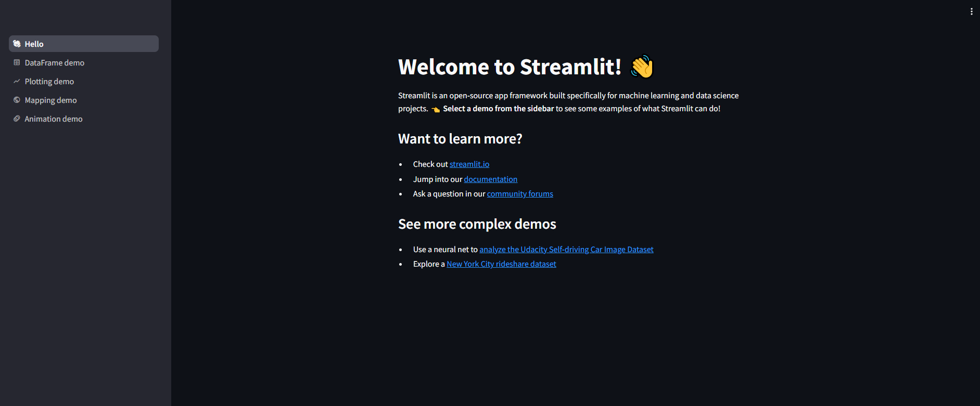980x406 pixels.
Task: Open the DataFrame demo page
Action: (84, 62)
